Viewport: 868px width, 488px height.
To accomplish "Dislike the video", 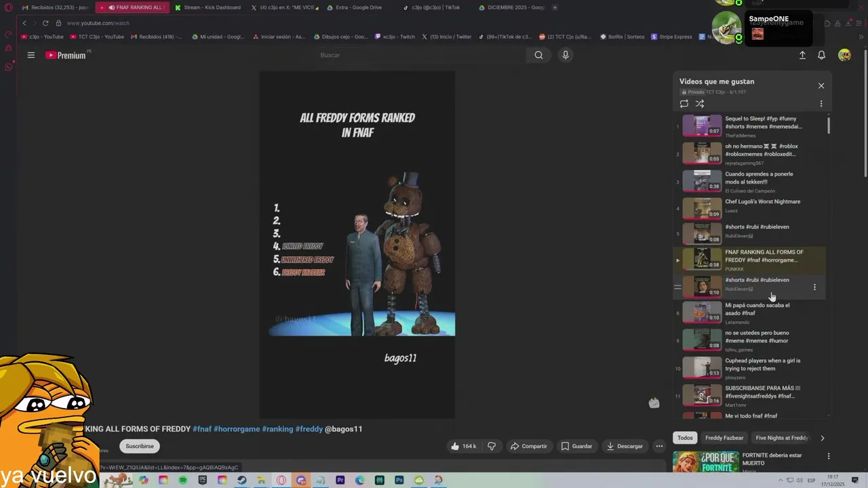I will tap(492, 446).
